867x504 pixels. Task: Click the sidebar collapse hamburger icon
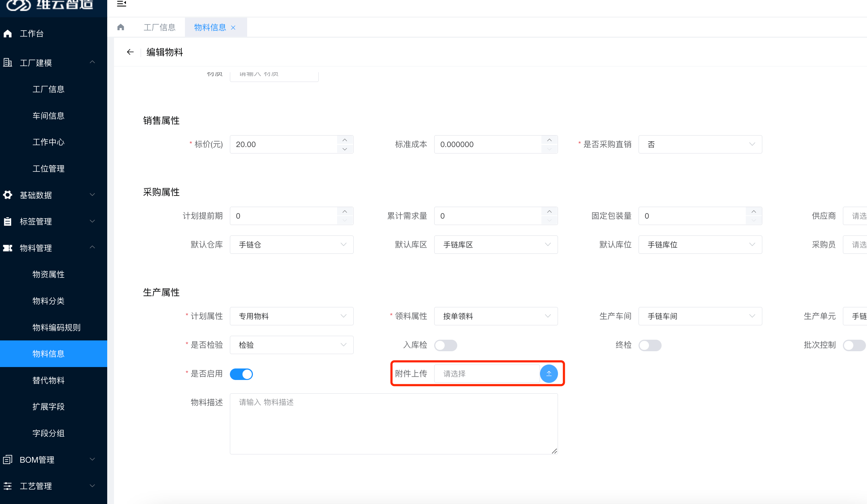pyautogui.click(x=122, y=4)
